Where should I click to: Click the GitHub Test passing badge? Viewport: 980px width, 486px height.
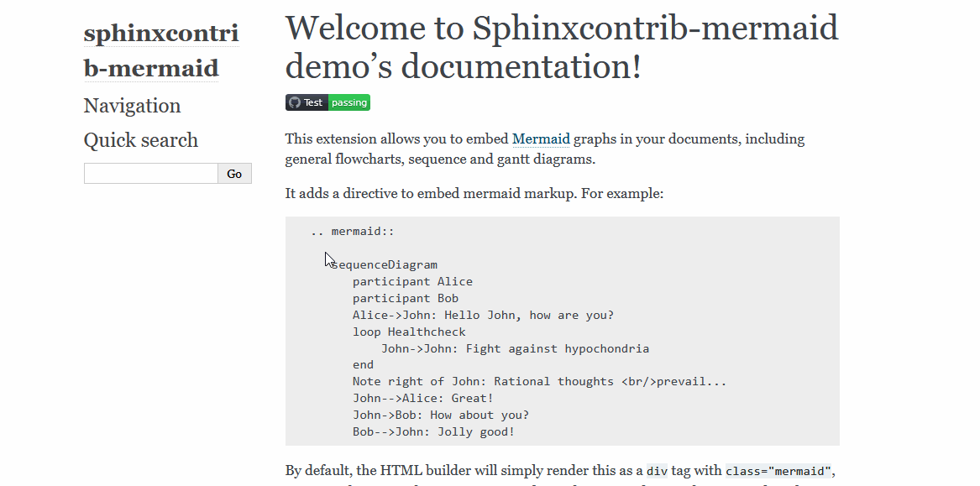coord(328,102)
